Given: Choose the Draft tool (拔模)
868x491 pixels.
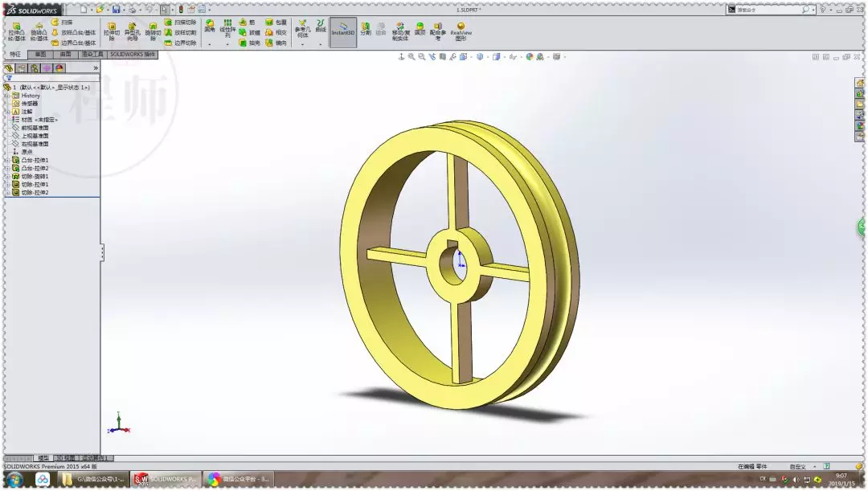Looking at the screenshot, I should point(250,33).
